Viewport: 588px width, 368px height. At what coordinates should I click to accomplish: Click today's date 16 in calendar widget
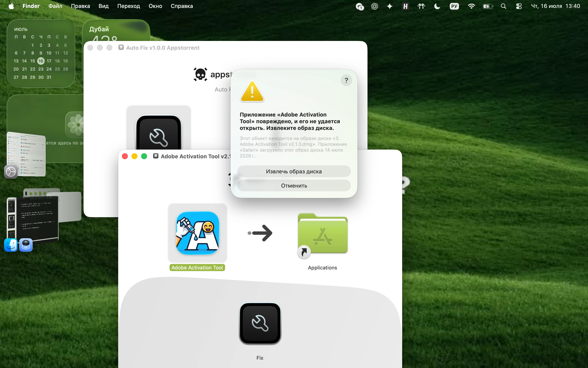(41, 61)
